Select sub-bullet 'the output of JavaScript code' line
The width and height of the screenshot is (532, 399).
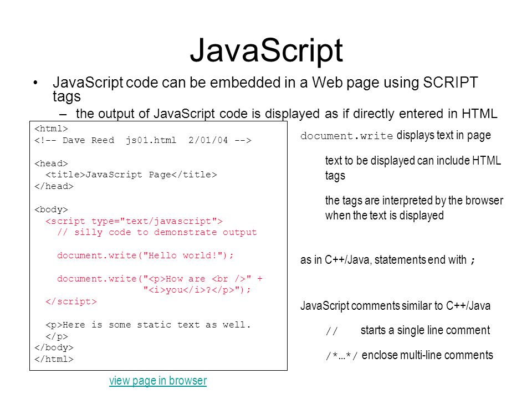[x=287, y=114]
